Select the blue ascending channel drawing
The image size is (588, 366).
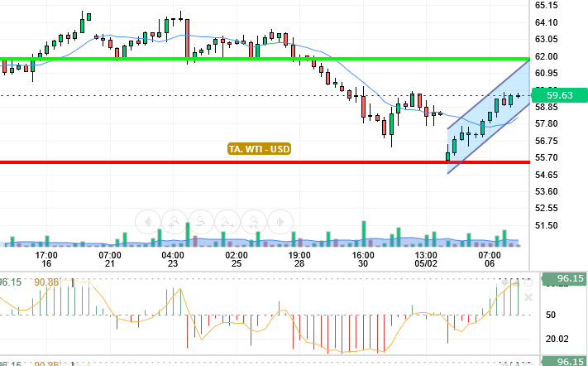[489, 117]
